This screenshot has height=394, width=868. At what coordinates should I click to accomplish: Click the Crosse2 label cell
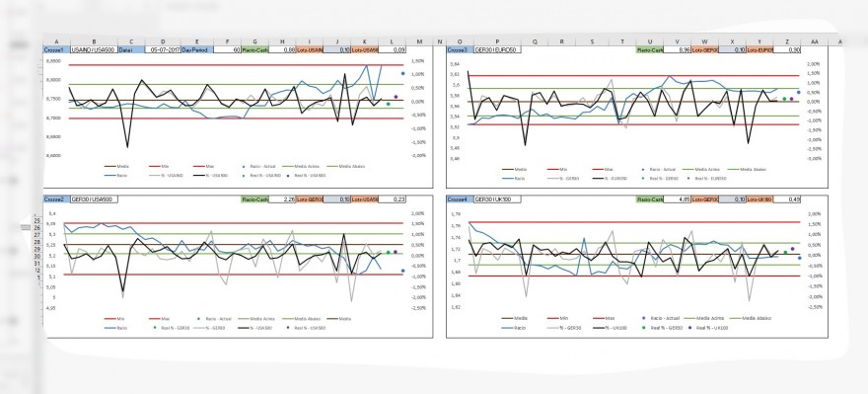57,199
